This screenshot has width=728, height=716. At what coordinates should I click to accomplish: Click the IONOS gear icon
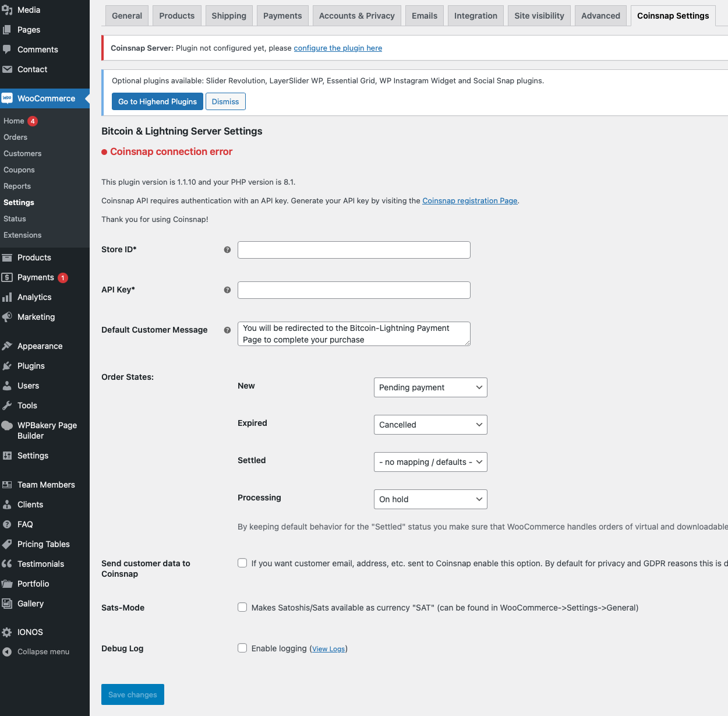click(x=7, y=632)
